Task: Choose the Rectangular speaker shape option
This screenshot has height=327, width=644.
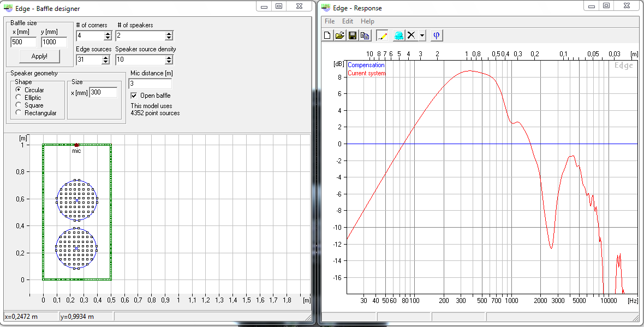Action: pyautogui.click(x=19, y=113)
